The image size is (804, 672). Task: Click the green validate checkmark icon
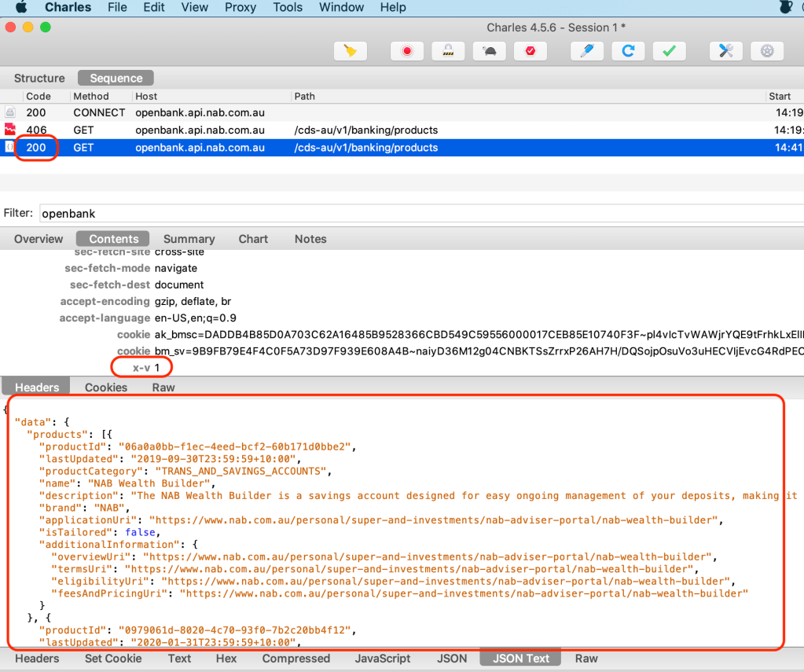point(669,51)
